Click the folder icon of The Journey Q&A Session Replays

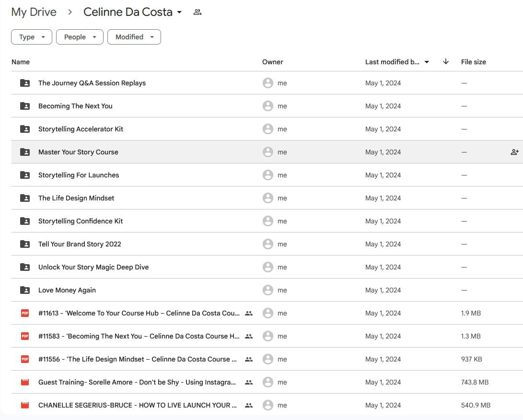click(x=25, y=83)
